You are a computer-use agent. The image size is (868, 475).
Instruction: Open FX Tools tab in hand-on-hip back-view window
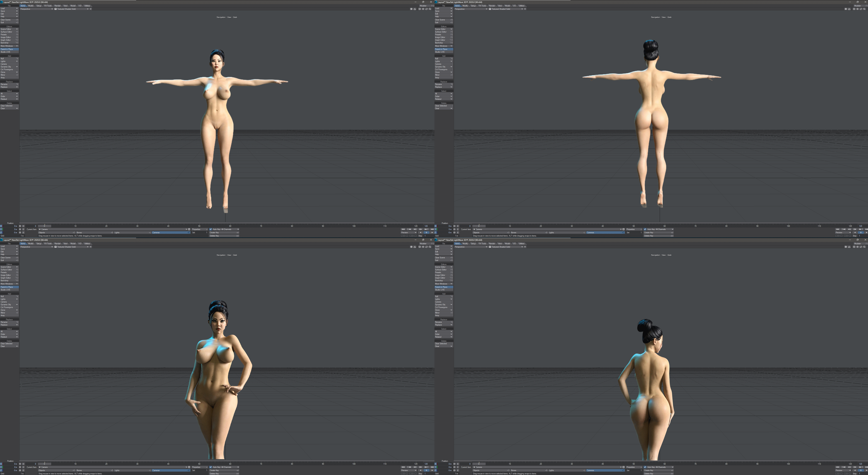482,244
